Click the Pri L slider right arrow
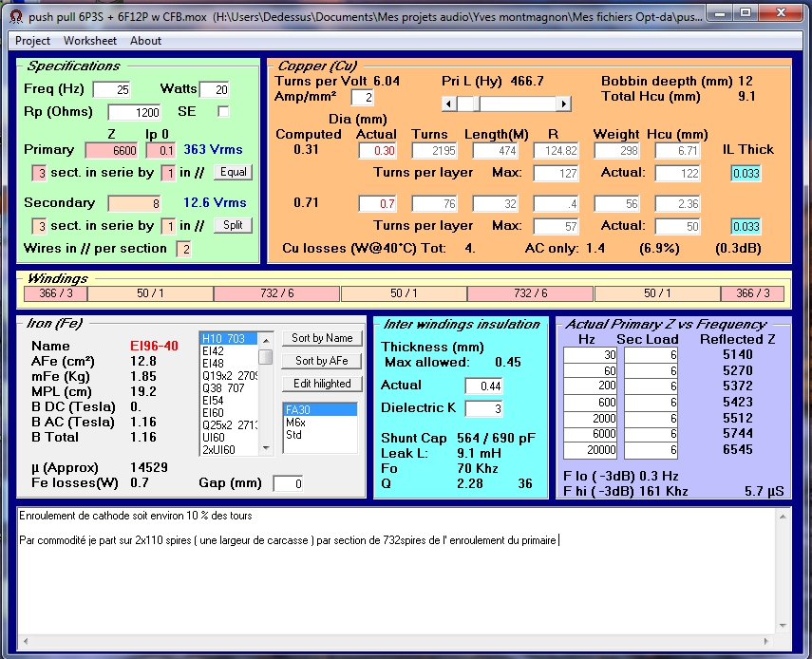Viewport: 812px width, 659px height. click(563, 104)
